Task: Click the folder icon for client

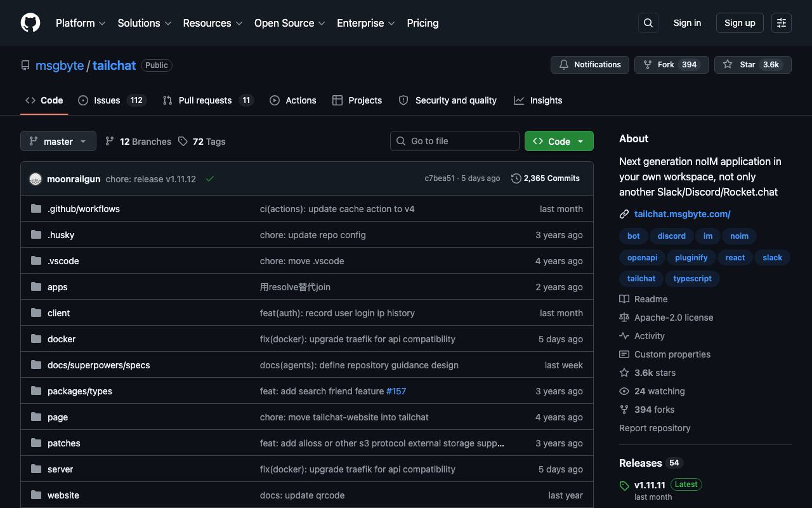Action: tap(36, 312)
